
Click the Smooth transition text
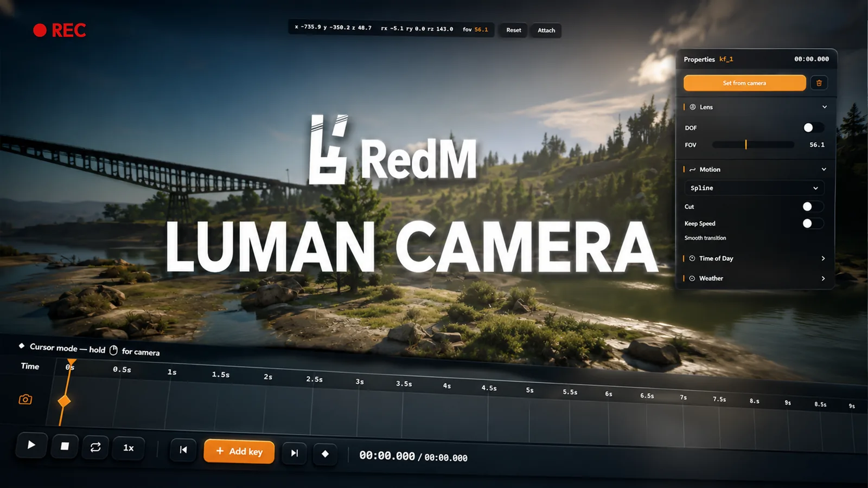pos(705,238)
